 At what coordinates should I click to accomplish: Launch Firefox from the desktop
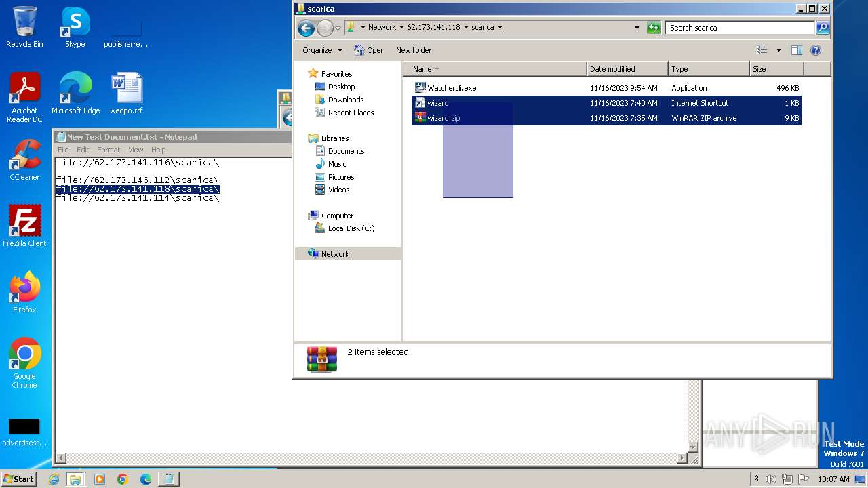click(24, 292)
